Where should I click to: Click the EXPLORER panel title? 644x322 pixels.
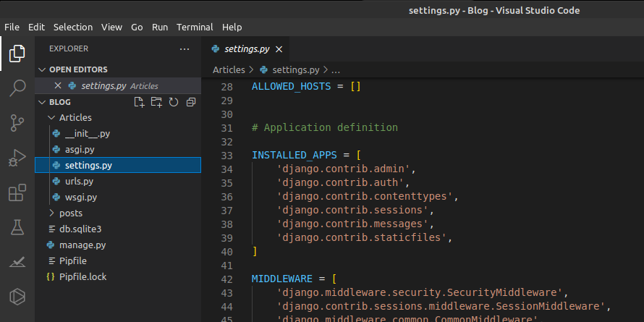coord(69,48)
